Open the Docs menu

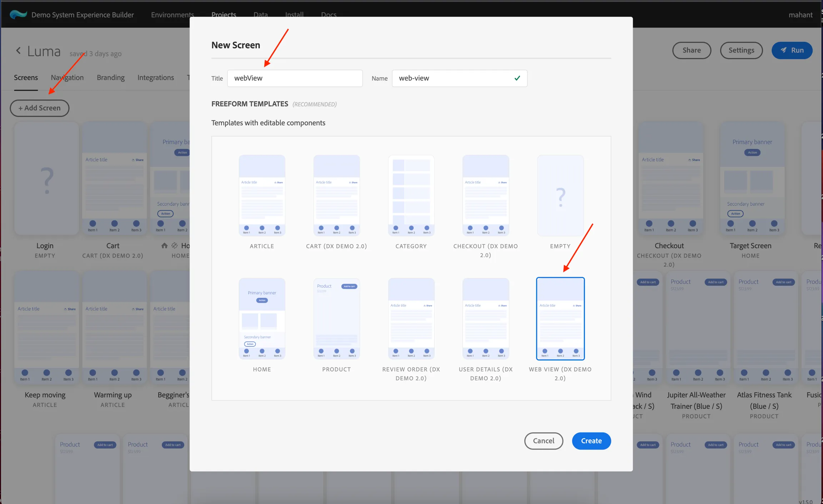[329, 15]
